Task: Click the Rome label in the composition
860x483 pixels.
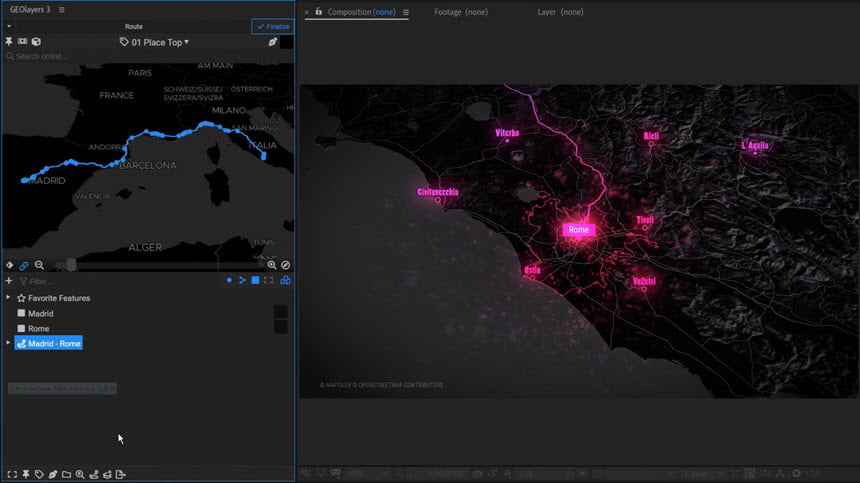Action: [x=579, y=230]
